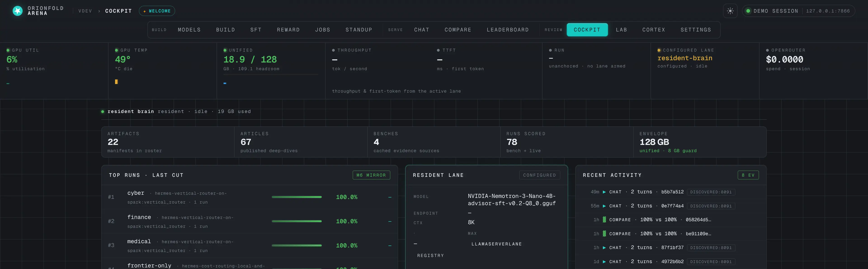Open the Benches 4 stat card

[x=434, y=142]
